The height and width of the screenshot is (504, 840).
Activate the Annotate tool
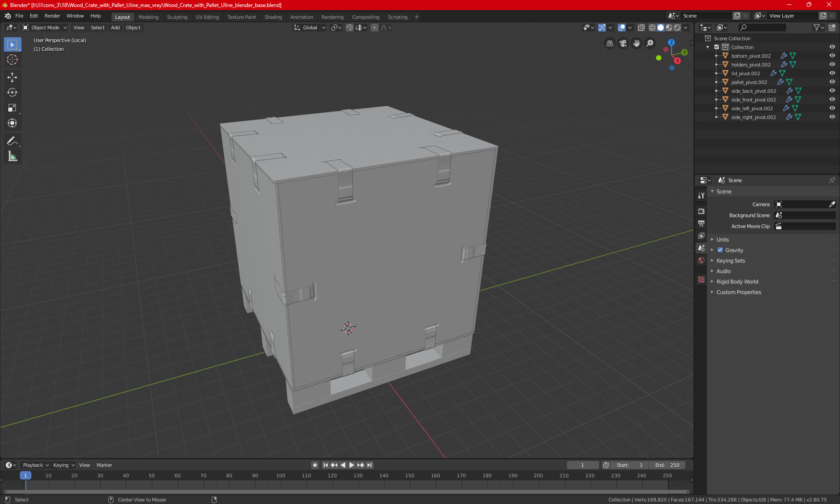[12, 141]
